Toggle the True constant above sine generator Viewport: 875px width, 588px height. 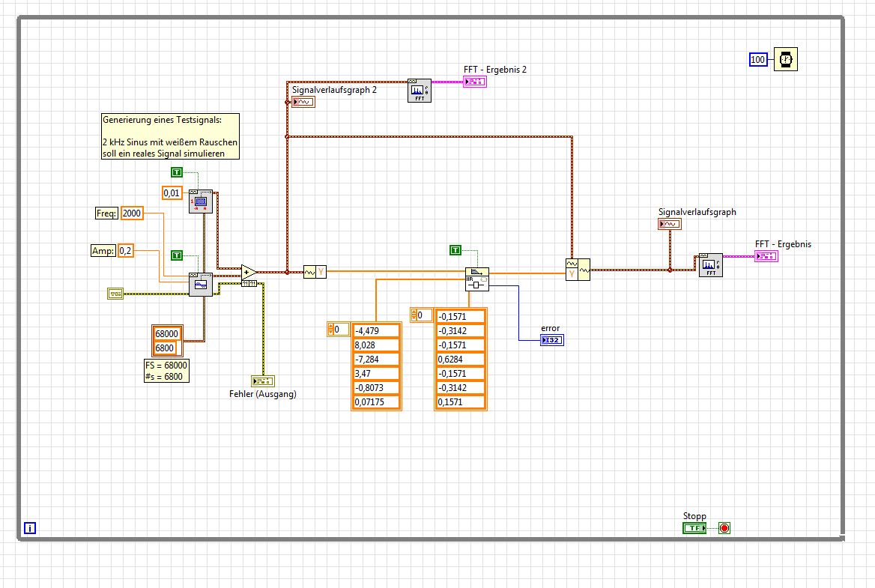click(x=177, y=255)
